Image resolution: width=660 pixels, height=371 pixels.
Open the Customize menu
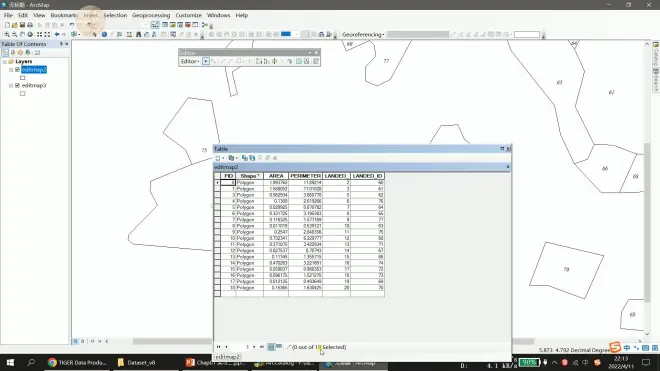point(189,15)
